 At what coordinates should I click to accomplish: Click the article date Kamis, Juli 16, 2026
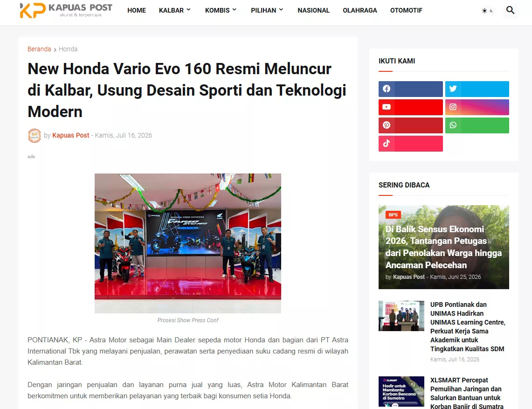click(x=124, y=135)
